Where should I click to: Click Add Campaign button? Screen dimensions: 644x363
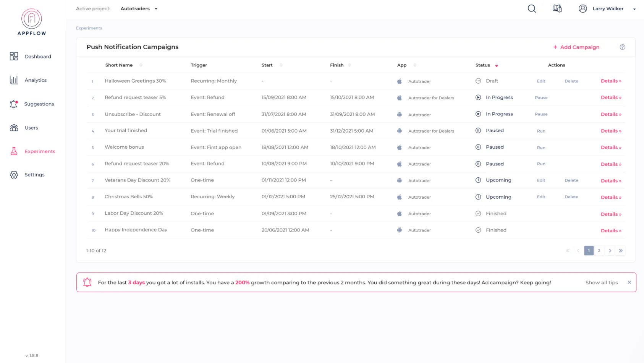click(576, 47)
